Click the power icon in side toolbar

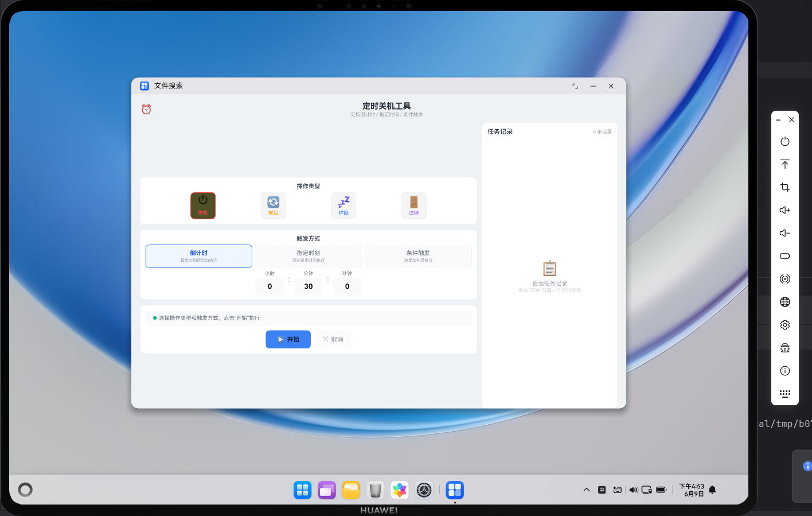(x=785, y=141)
